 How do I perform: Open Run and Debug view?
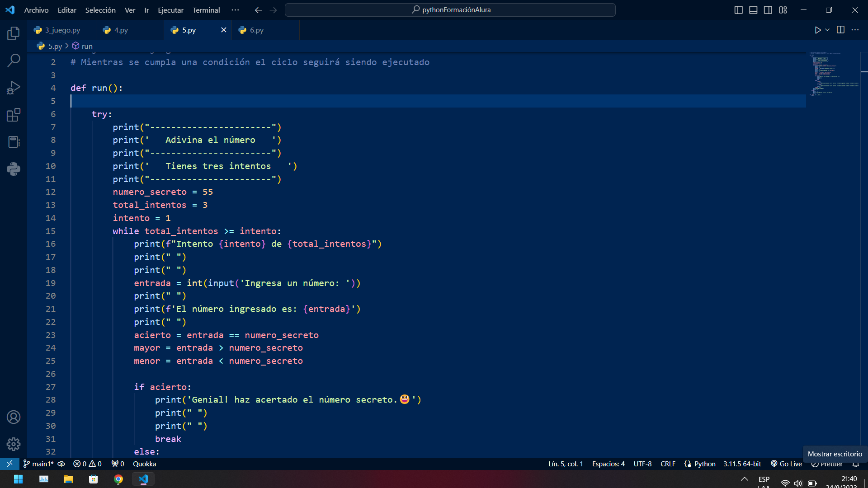click(x=14, y=87)
